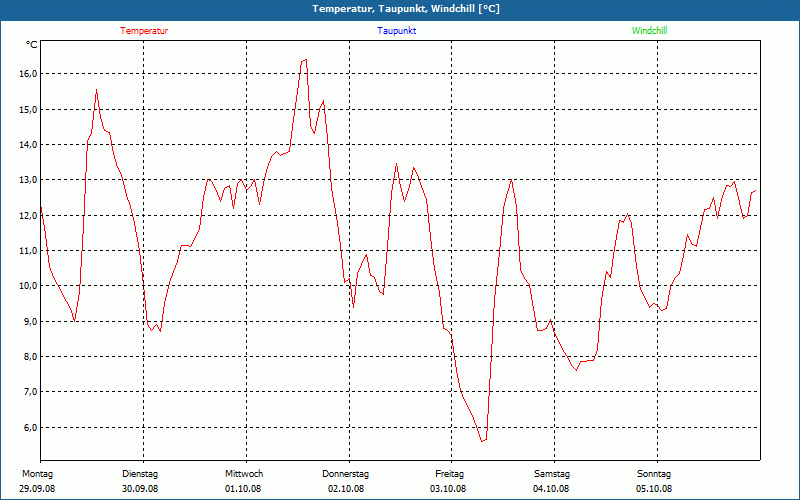Click the '02.10.08' date label
This screenshot has width=800, height=500.
click(x=346, y=489)
